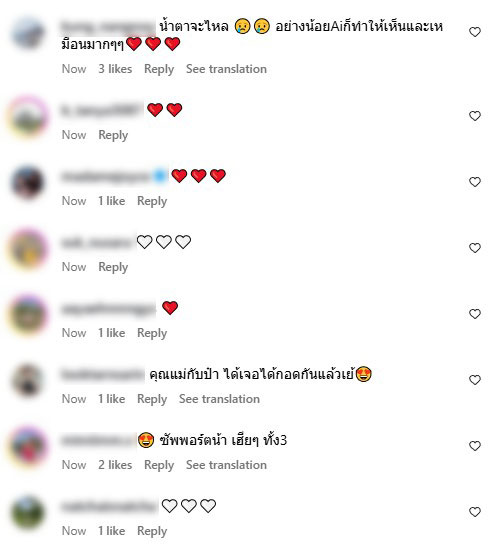492x549 pixels.
Task: Like the single red heart comment
Action: click(474, 314)
